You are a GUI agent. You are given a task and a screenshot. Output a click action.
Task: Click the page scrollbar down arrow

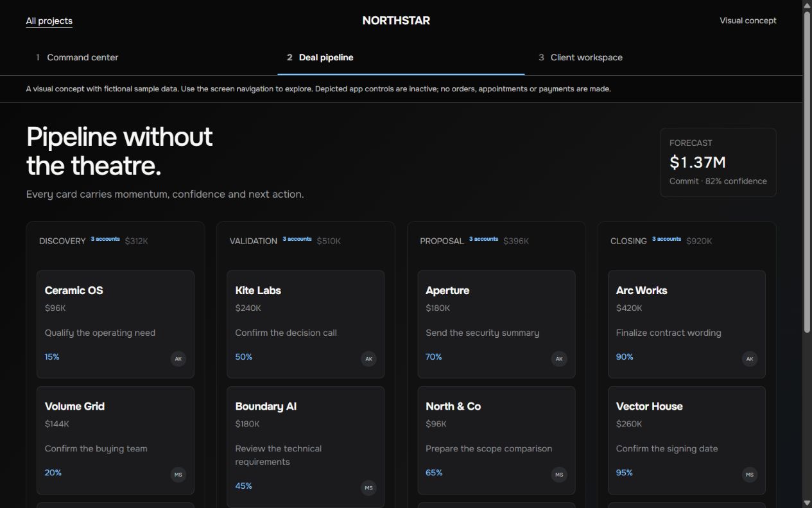click(807, 502)
